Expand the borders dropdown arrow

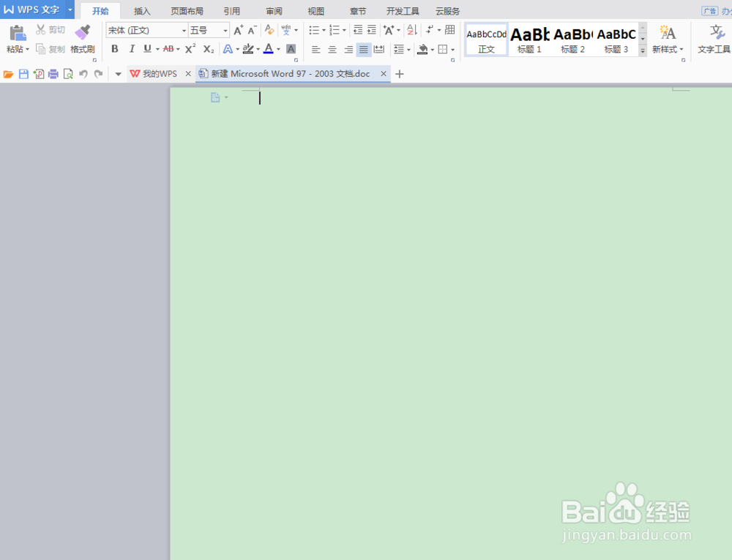(453, 50)
